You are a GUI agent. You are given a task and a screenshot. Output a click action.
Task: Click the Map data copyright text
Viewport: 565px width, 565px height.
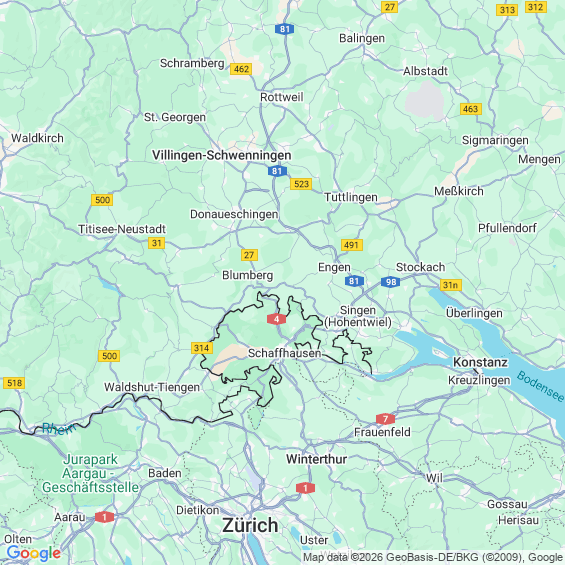433,558
